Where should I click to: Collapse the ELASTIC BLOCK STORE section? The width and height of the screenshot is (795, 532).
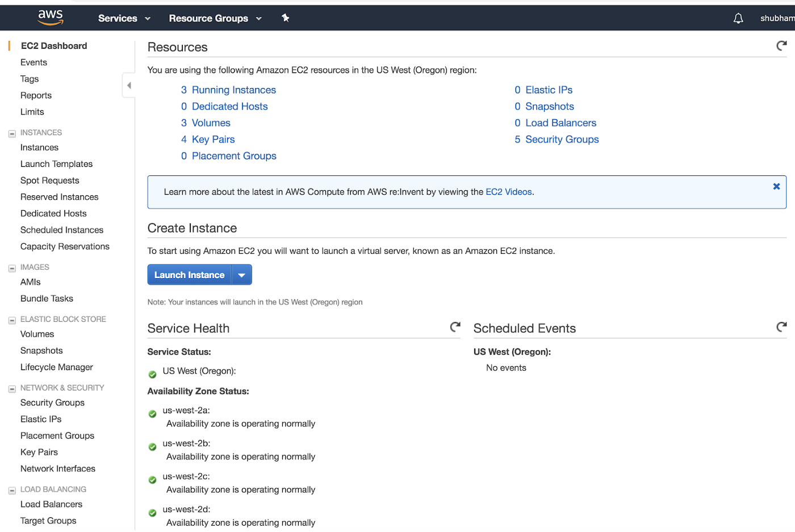[x=12, y=321]
